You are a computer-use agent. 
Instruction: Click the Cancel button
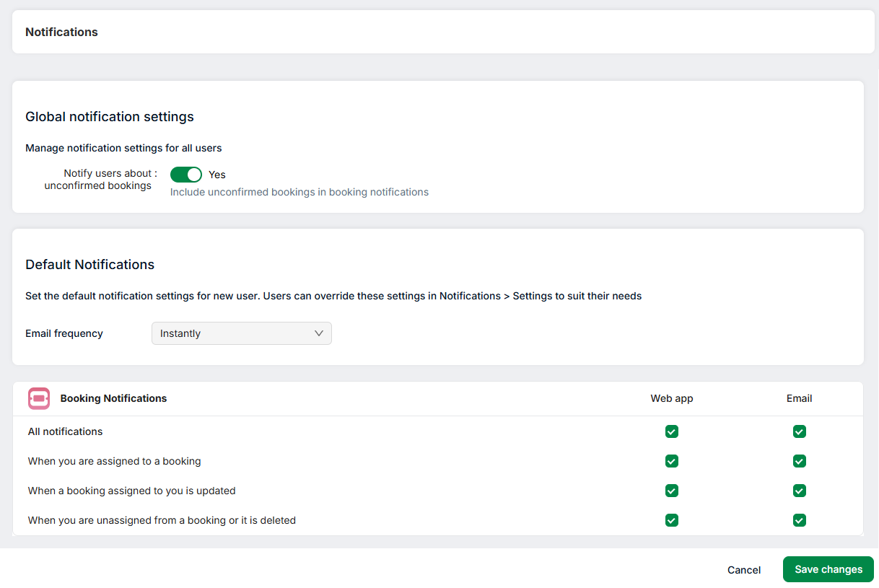click(x=744, y=570)
